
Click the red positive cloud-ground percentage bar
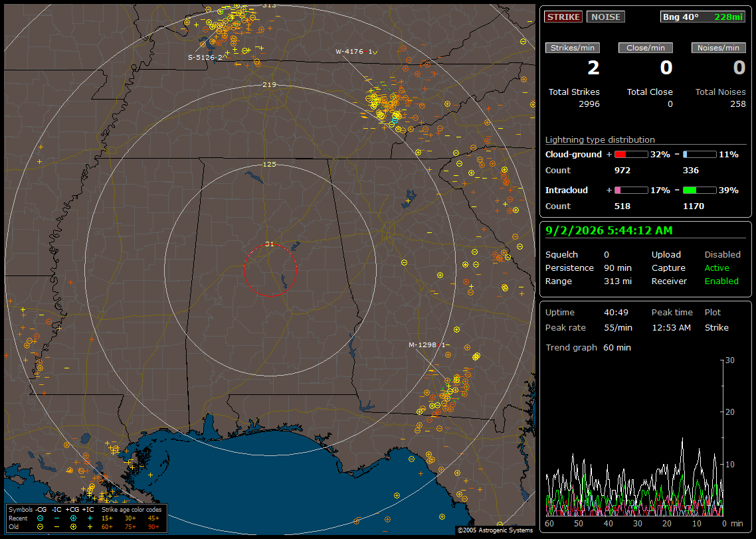tap(631, 155)
